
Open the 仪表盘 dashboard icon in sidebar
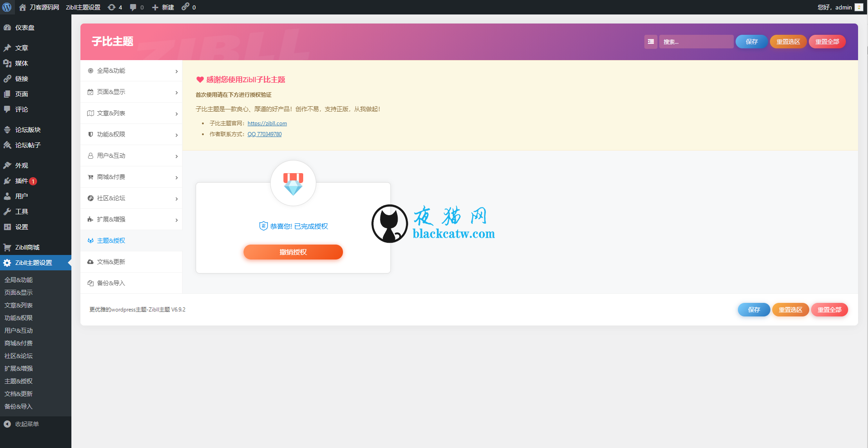pos(7,28)
